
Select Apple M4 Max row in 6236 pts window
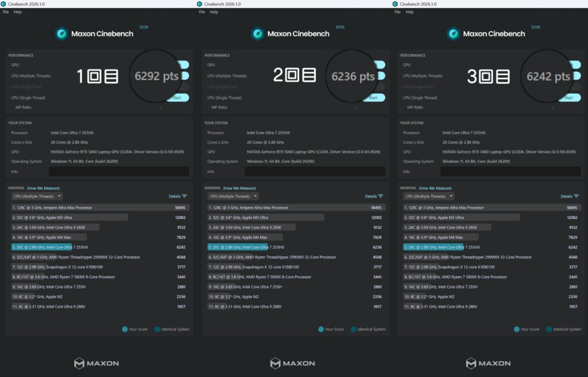point(296,237)
